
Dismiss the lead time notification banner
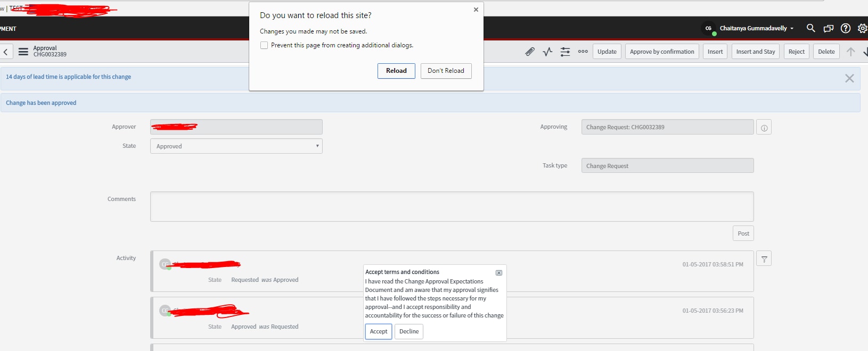tap(849, 79)
